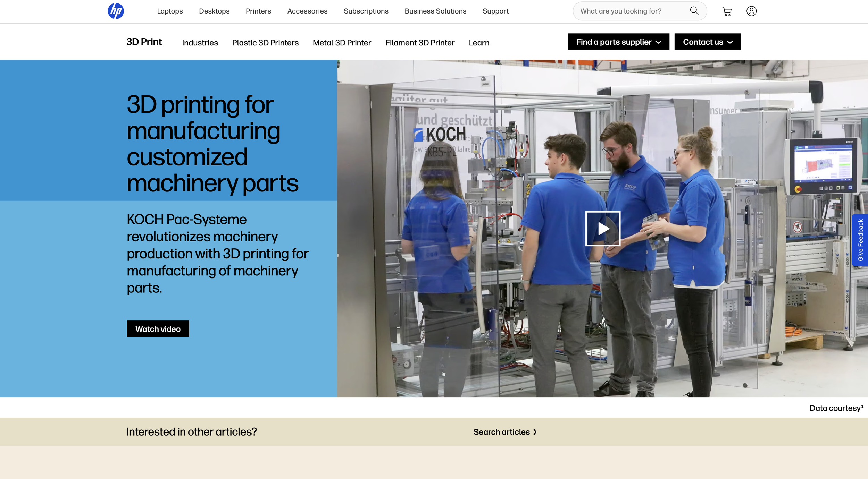Click the search magnifier icon
The width and height of the screenshot is (868, 479).
click(694, 11)
